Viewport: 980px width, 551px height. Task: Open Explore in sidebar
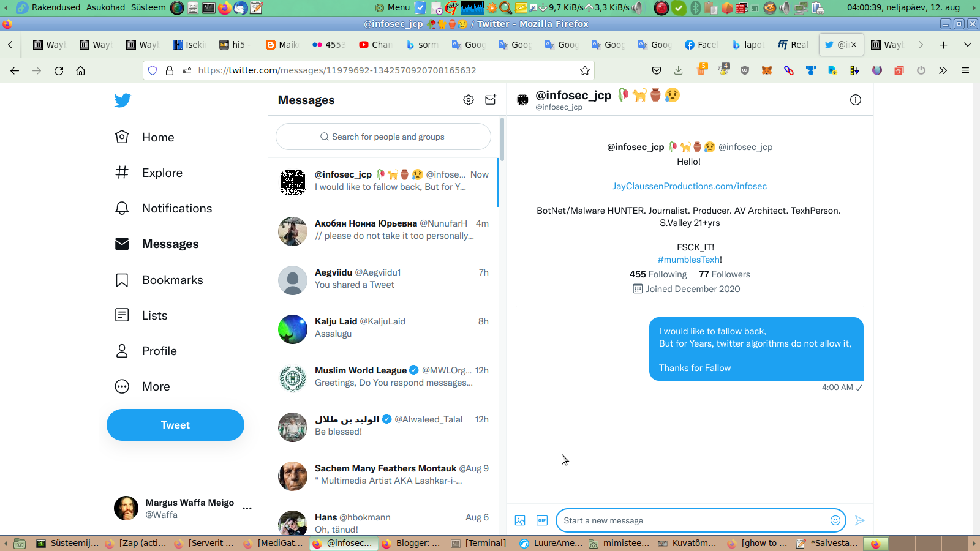pyautogui.click(x=149, y=173)
